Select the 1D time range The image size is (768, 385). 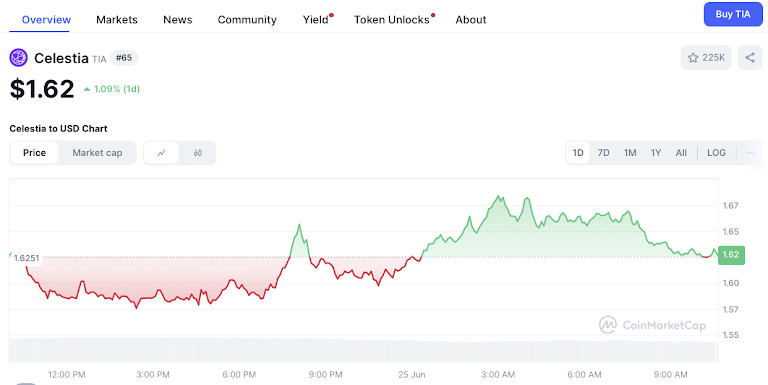(578, 153)
